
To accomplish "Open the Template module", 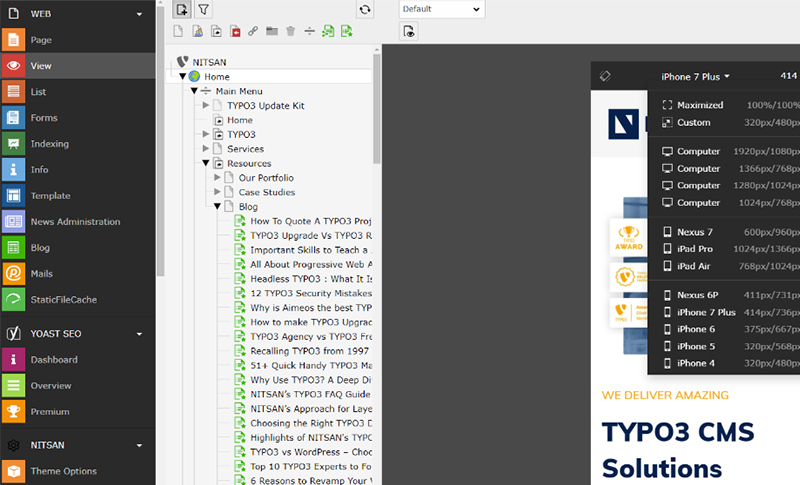I will tap(78, 196).
